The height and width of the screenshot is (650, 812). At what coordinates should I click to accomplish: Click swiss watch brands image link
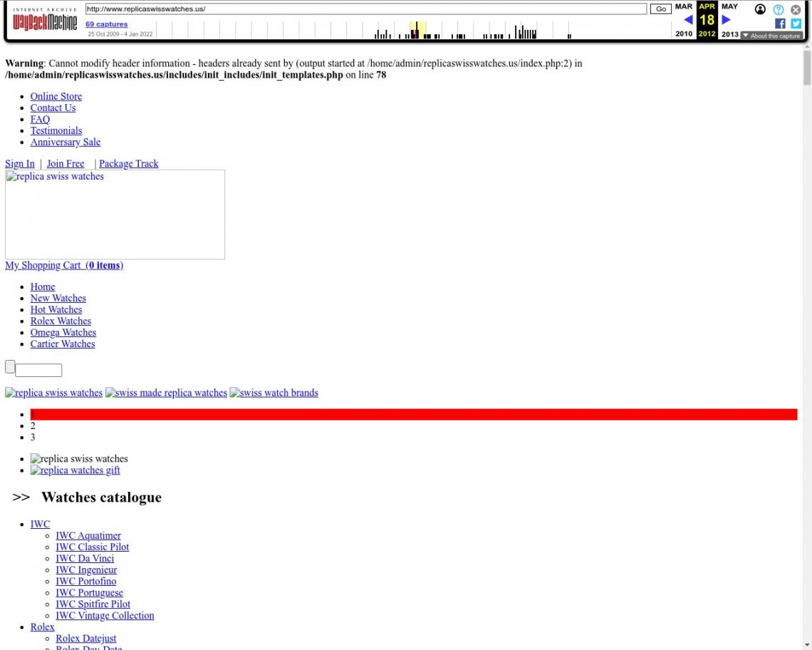pos(274,393)
